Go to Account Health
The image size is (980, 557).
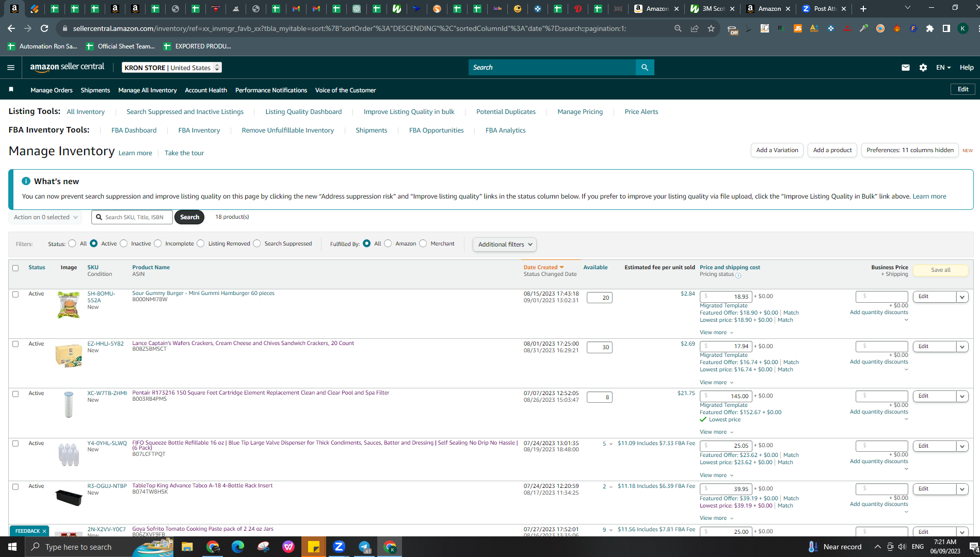(206, 90)
